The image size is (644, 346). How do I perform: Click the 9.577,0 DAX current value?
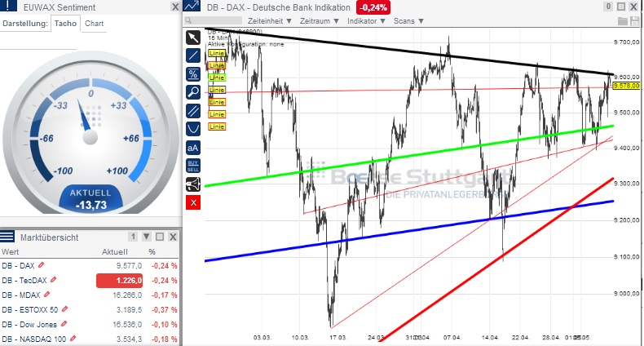[129, 266]
